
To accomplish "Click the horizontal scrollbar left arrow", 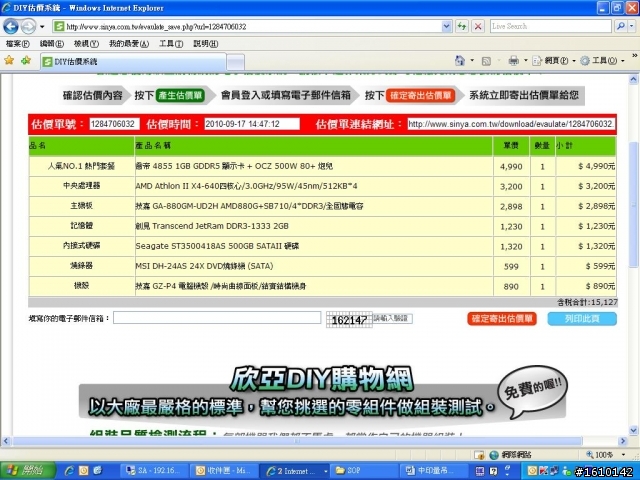I will pyautogui.click(x=5, y=441).
